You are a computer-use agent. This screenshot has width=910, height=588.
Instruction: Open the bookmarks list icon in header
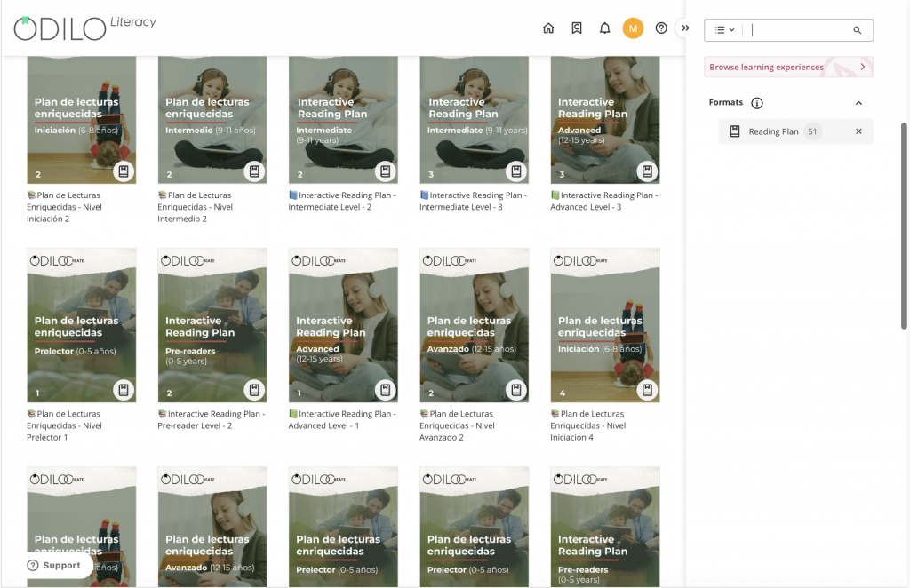pyautogui.click(x=576, y=28)
